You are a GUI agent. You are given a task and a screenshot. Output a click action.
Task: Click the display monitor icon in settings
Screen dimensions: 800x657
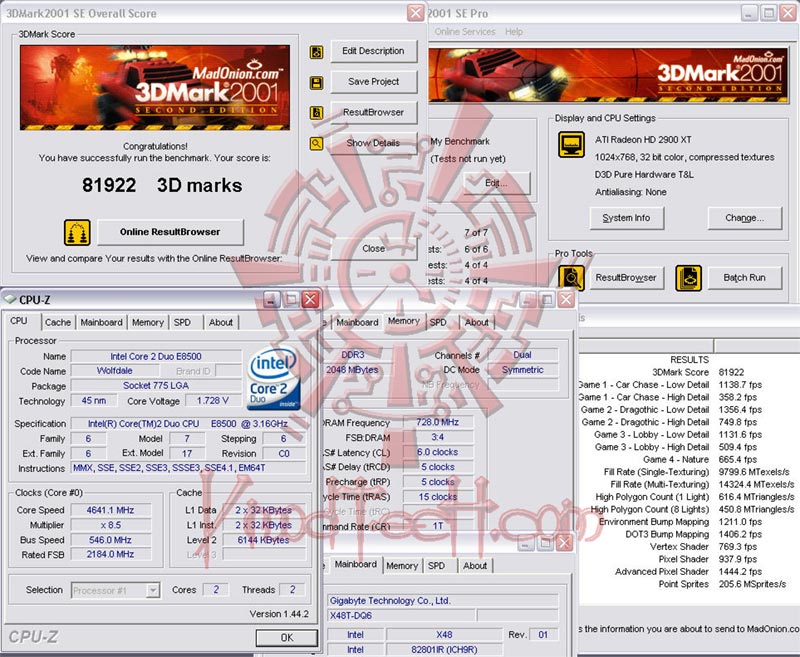[571, 145]
